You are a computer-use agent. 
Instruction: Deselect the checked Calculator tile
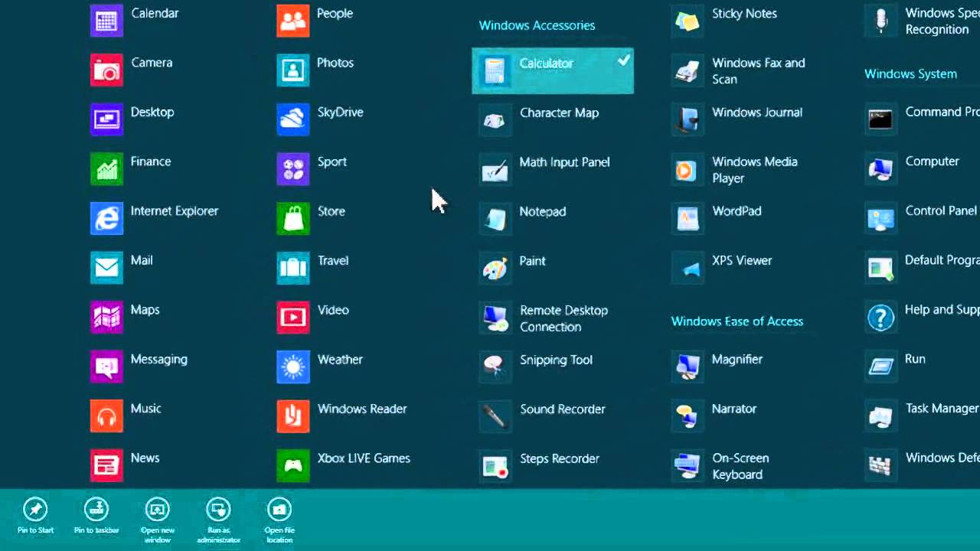pyautogui.click(x=553, y=70)
